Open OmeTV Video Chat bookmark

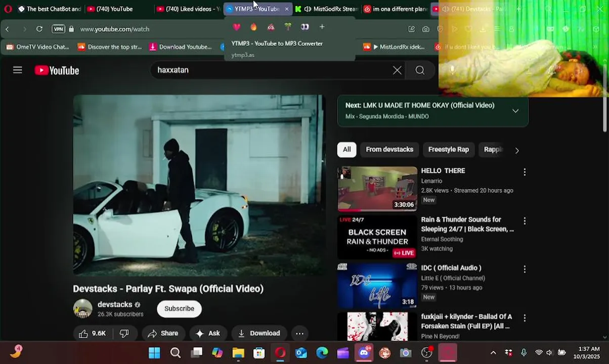coord(37,47)
